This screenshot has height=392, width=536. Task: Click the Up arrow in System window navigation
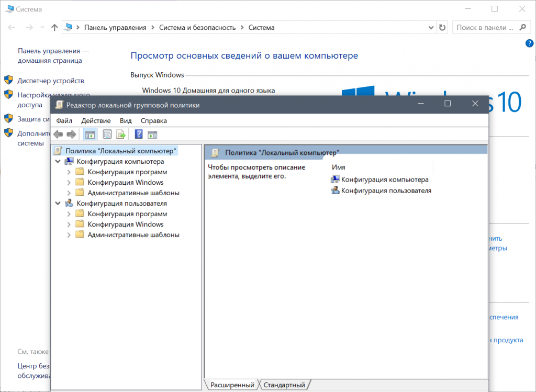tap(54, 27)
